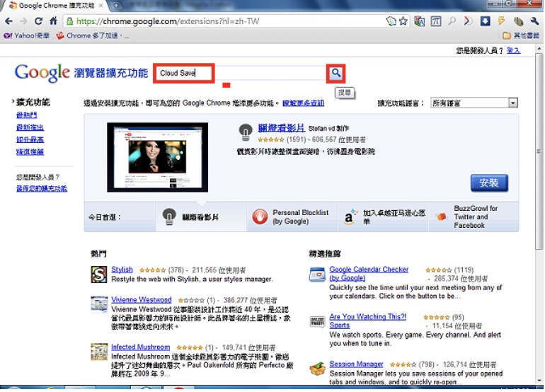The height and width of the screenshot is (392, 545).
Task: Click the search magnifier button
Action: click(x=335, y=73)
